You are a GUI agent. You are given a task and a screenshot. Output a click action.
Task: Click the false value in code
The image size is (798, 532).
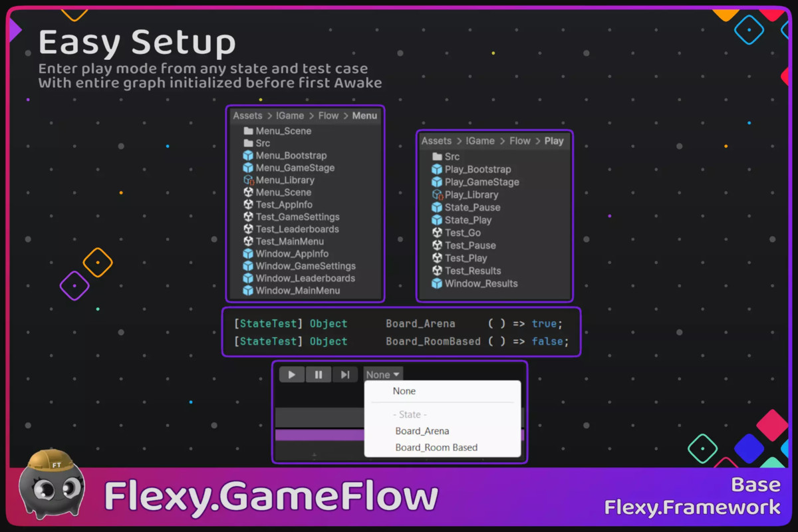(x=547, y=341)
